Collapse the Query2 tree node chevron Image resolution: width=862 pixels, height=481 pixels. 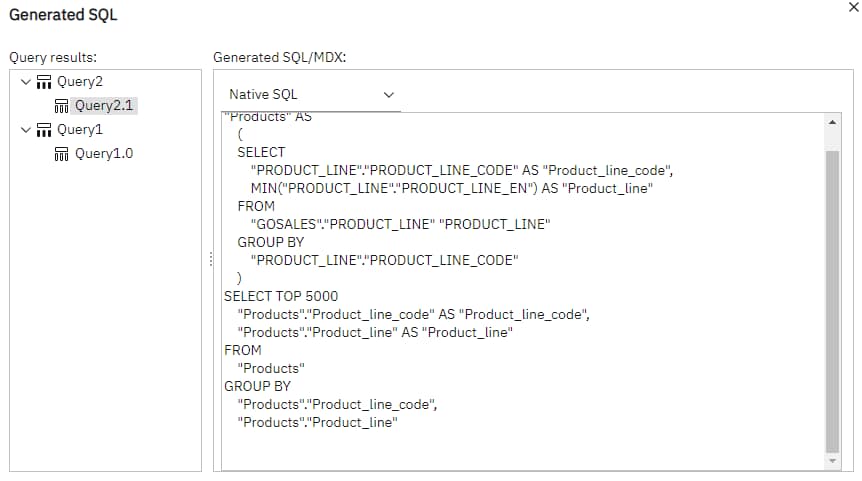[x=25, y=82]
